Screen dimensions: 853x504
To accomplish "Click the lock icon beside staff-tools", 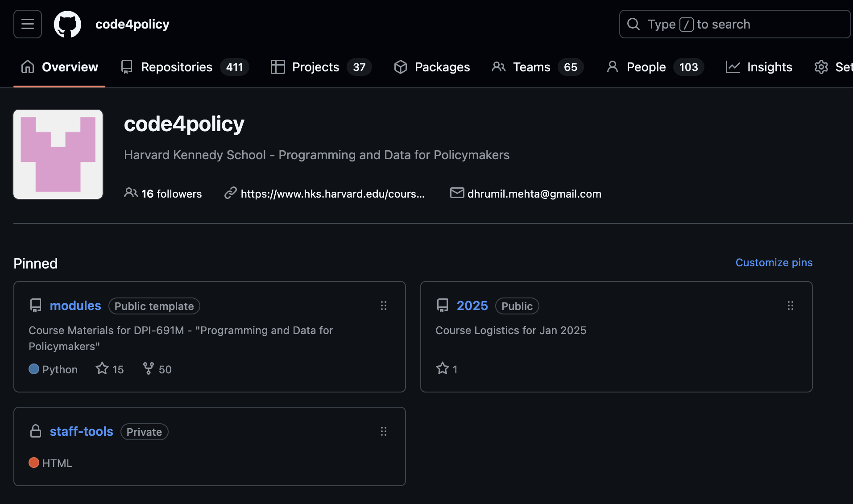I will (36, 431).
